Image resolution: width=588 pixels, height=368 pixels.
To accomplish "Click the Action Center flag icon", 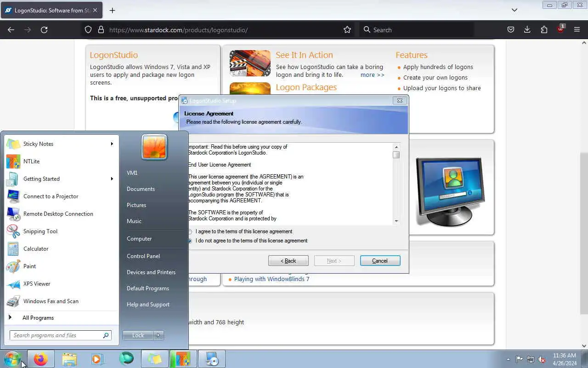I will pos(519,359).
